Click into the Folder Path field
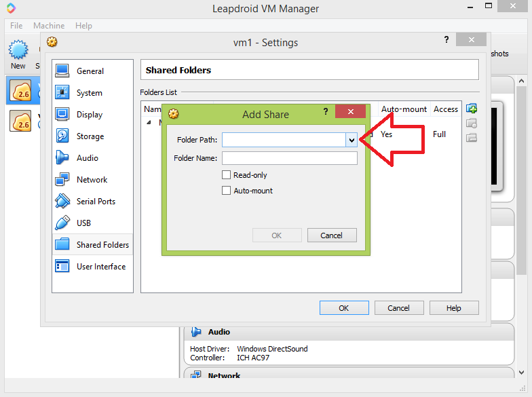The image size is (532, 397). coord(284,140)
